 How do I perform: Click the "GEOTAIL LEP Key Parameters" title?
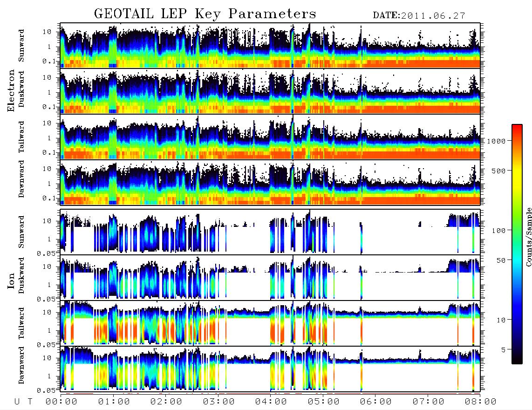click(205, 14)
